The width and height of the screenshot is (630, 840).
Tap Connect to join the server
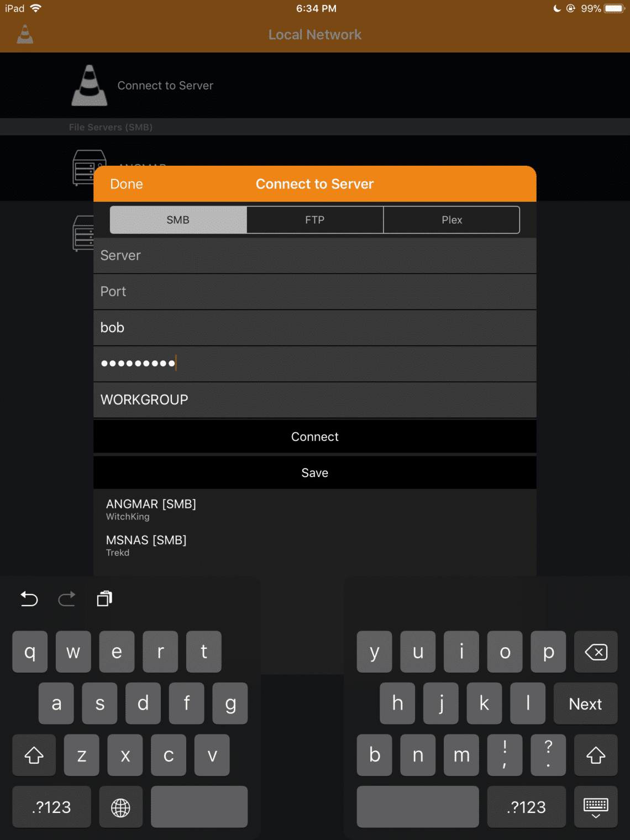[x=314, y=437]
